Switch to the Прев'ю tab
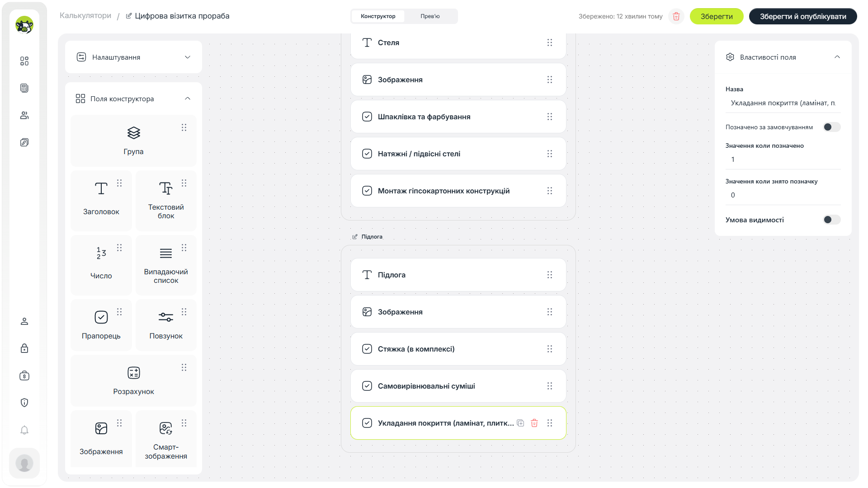The width and height of the screenshot is (868, 488). point(430,16)
